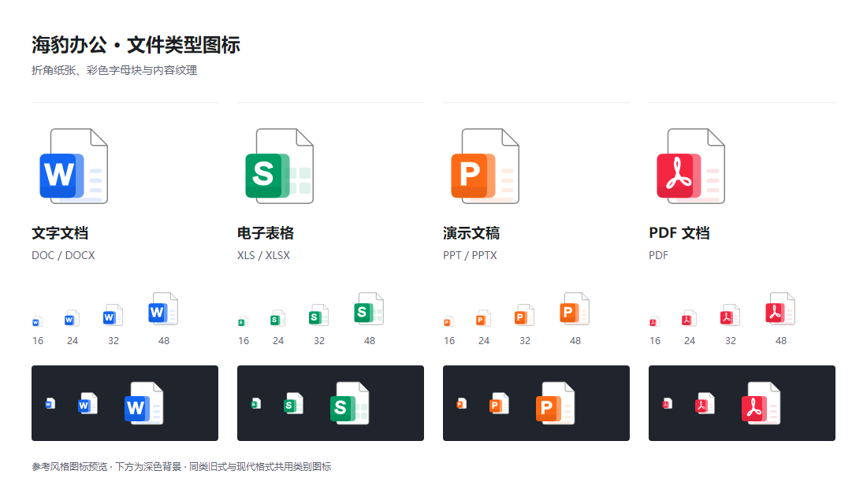The image size is (867, 504).
Task: Select the 16 size Word document icon
Action: (x=37, y=321)
